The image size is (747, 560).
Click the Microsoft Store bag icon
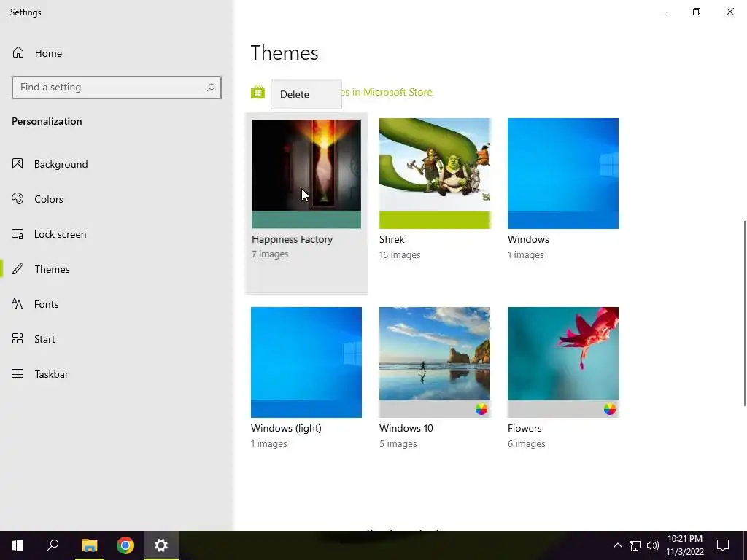pyautogui.click(x=258, y=92)
